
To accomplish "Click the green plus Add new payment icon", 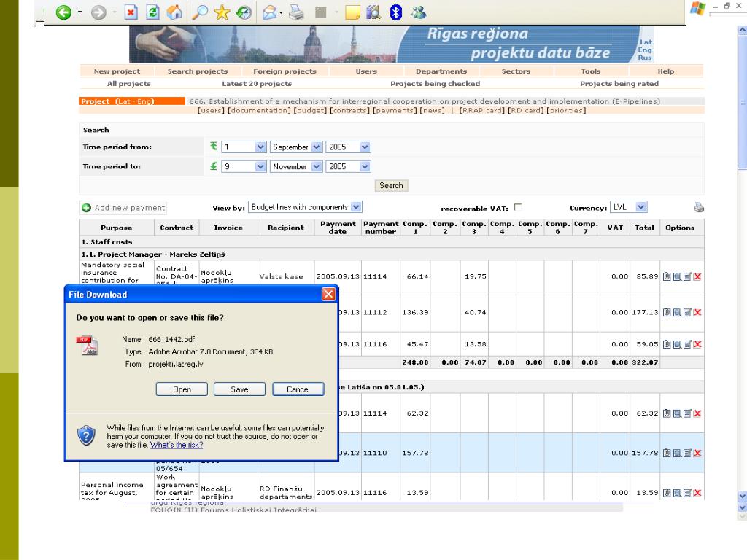I will 86,208.
